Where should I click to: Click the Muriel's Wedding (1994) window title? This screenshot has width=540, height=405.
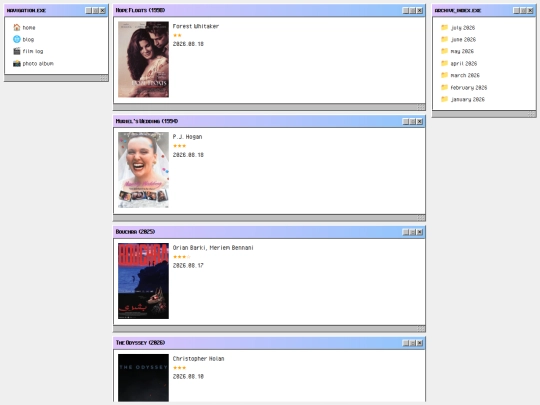[x=147, y=121]
